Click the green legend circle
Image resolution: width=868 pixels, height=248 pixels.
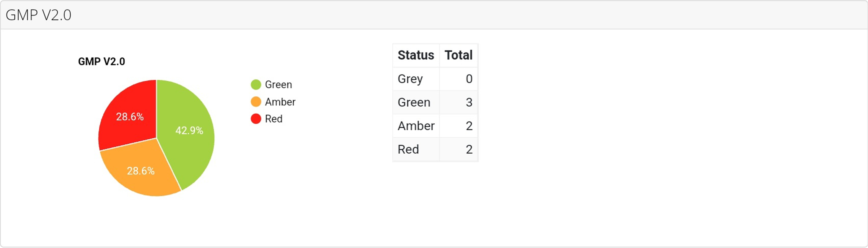tap(256, 84)
